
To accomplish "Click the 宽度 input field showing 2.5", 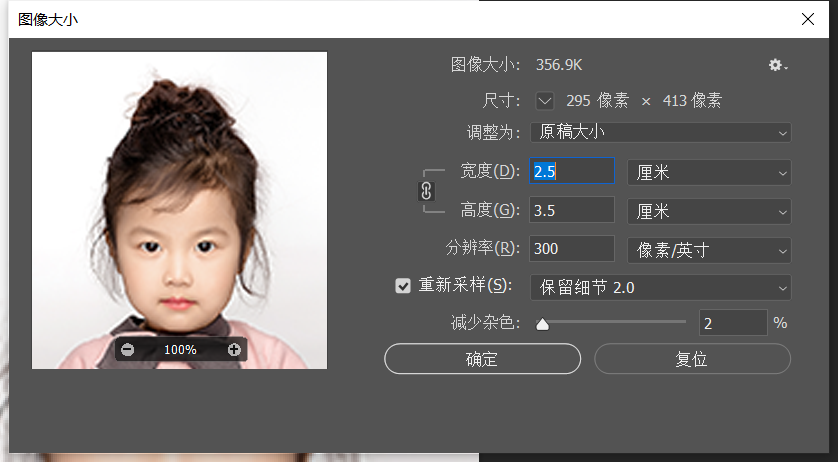I will [x=572, y=171].
